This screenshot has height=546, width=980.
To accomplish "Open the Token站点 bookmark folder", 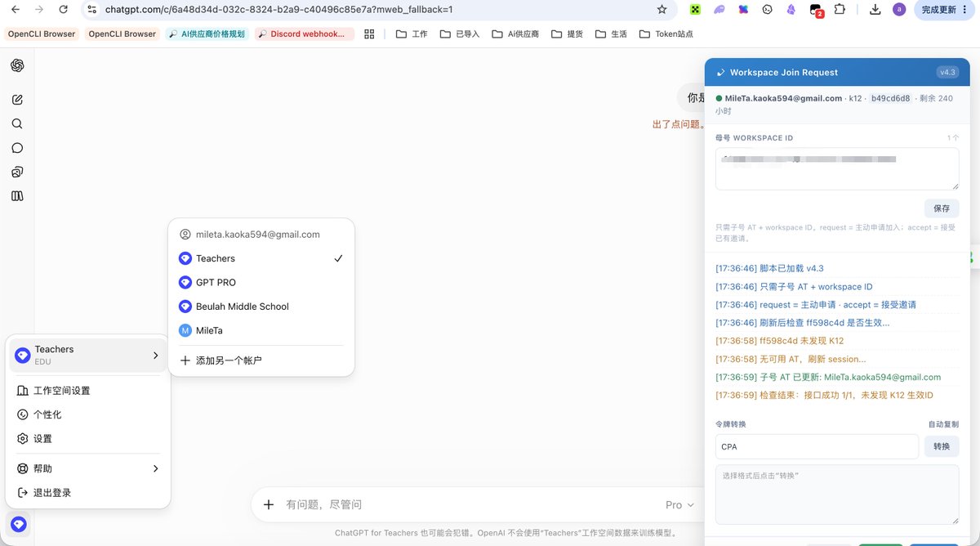I will [x=666, y=34].
